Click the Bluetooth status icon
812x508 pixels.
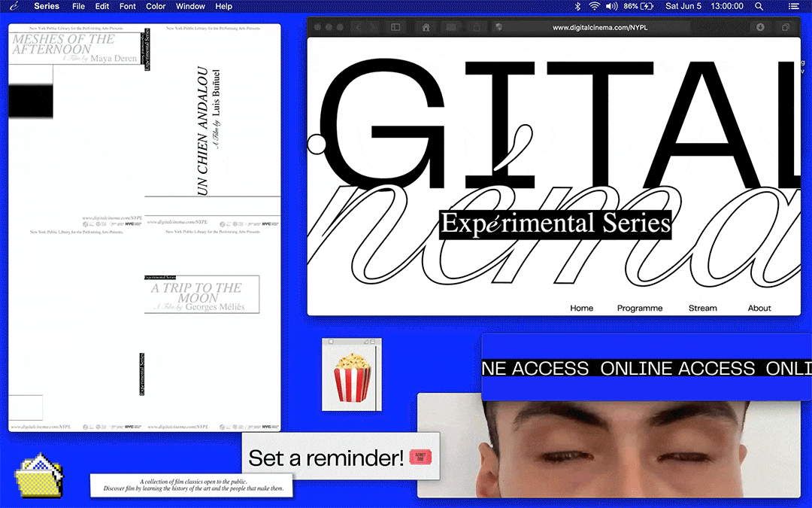tap(578, 6)
